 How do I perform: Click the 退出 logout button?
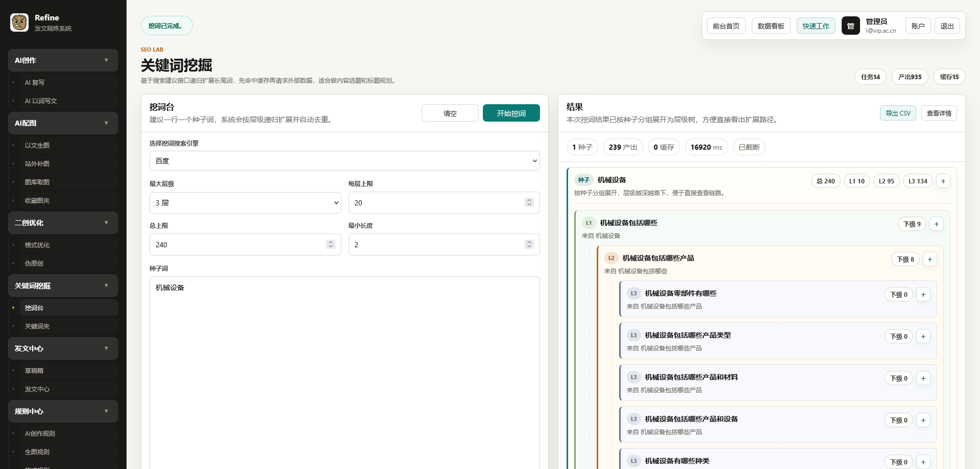[947, 26]
